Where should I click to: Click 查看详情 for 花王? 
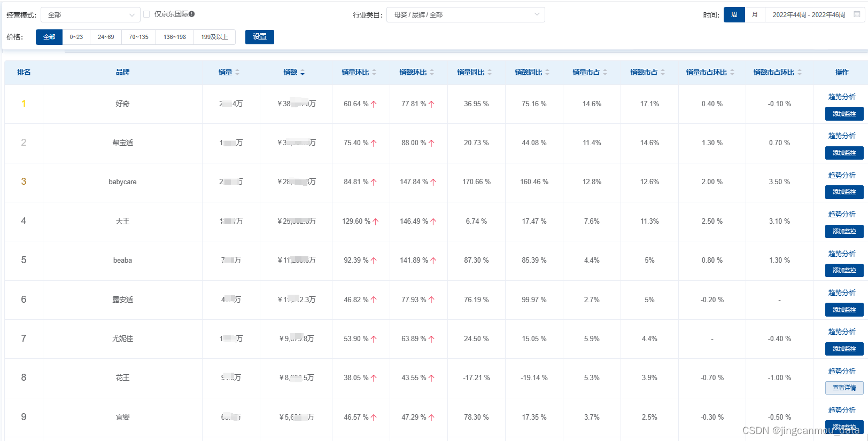pos(844,388)
